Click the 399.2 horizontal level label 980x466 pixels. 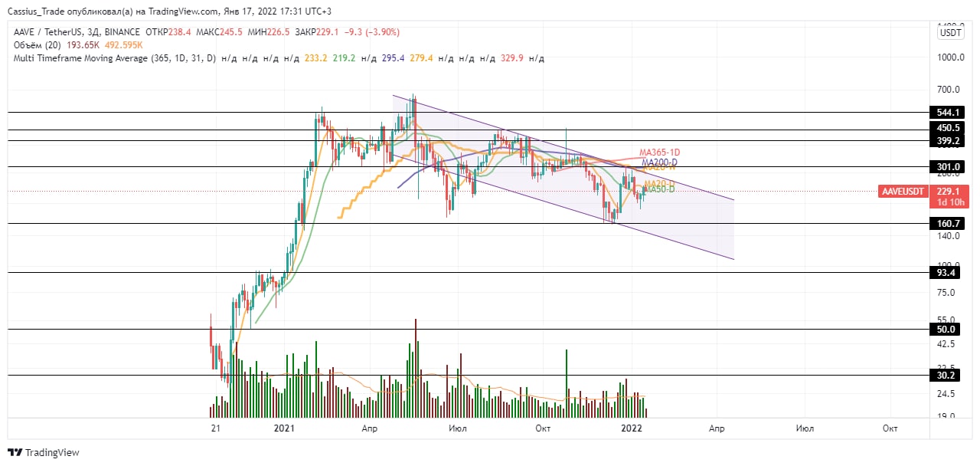click(948, 141)
